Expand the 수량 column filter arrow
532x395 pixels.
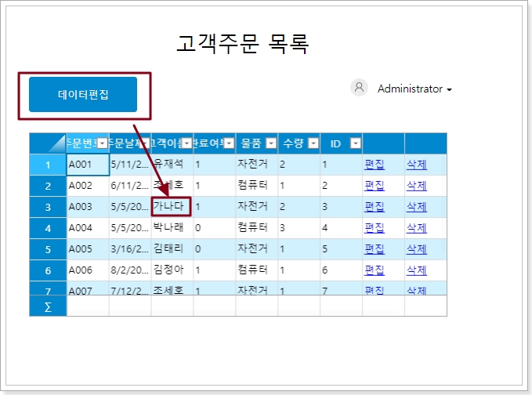(313, 143)
